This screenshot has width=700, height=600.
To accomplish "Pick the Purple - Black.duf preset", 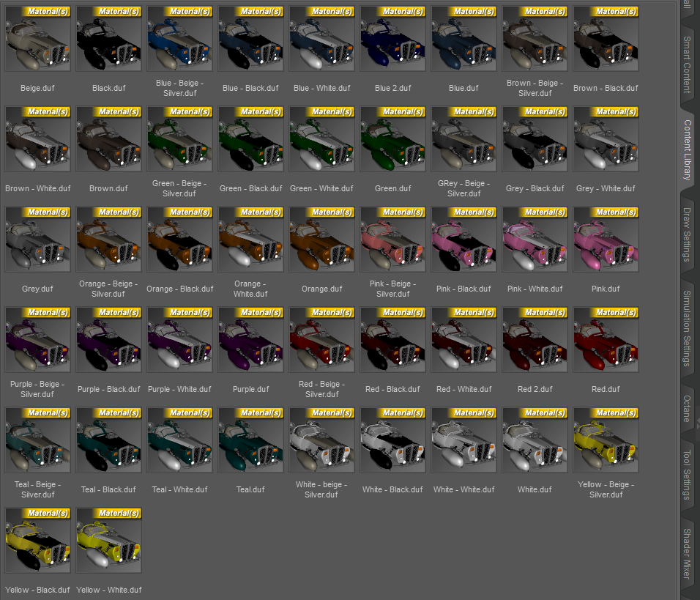I will [x=108, y=339].
